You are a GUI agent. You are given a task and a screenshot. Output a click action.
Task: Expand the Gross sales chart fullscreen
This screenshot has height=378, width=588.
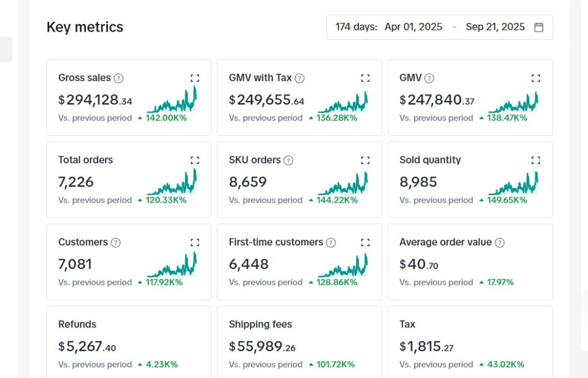pos(195,78)
